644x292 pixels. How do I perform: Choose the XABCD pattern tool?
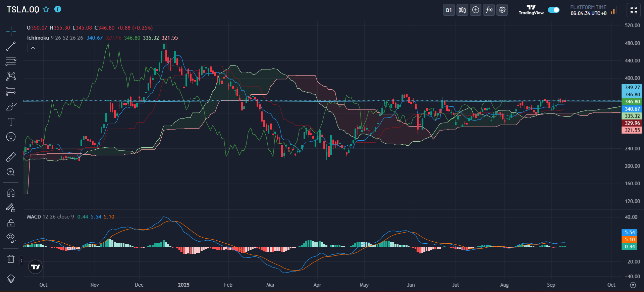11,76
